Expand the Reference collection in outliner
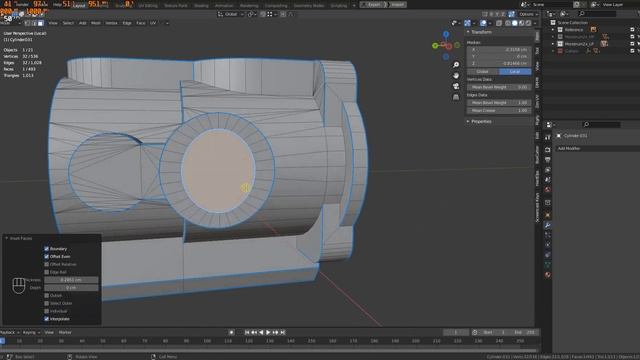Image resolution: width=640 pixels, height=360 pixels. coord(553,30)
